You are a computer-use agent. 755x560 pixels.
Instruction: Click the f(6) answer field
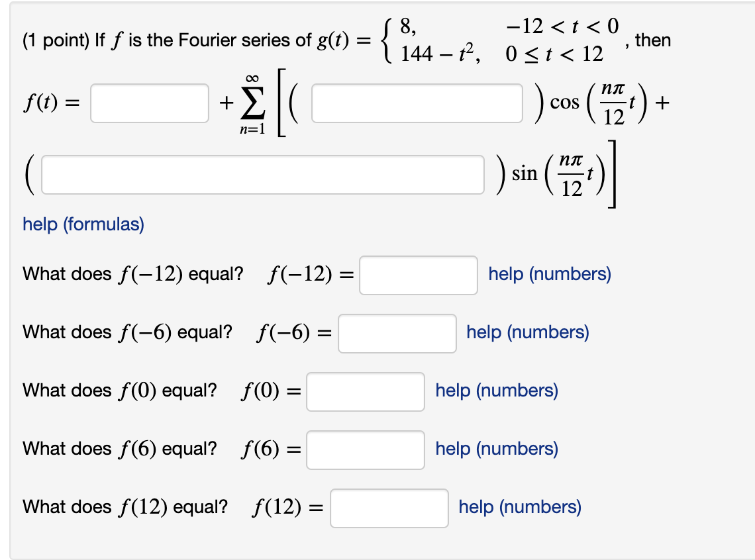pos(365,450)
